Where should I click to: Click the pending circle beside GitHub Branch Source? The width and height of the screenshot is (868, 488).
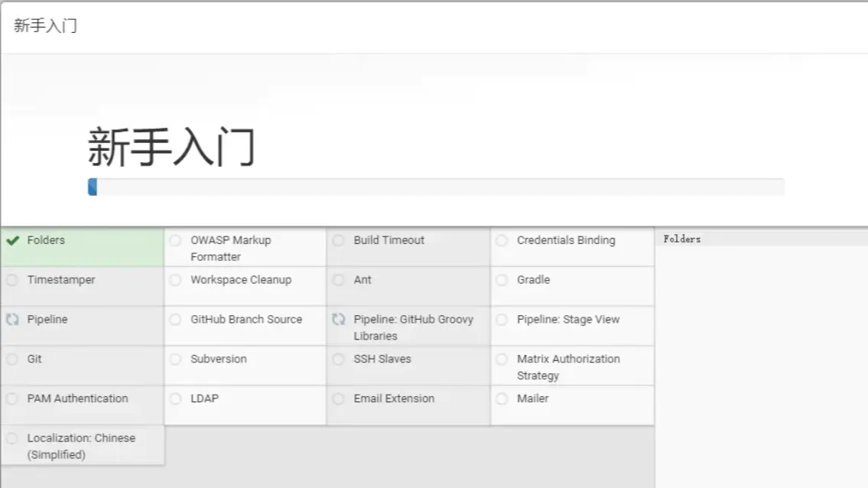coord(175,320)
